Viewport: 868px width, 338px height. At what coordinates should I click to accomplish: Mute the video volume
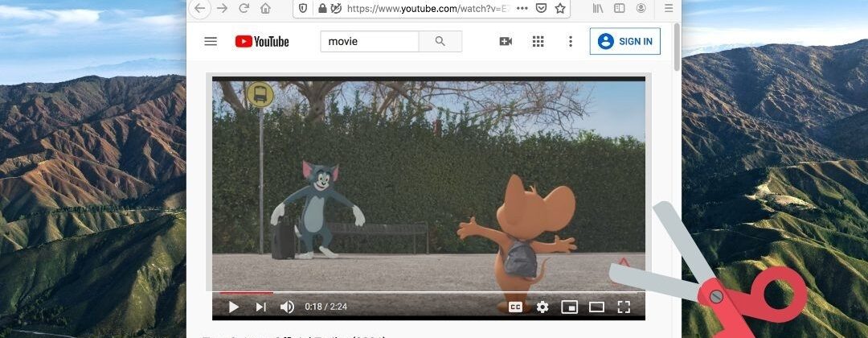point(287,307)
